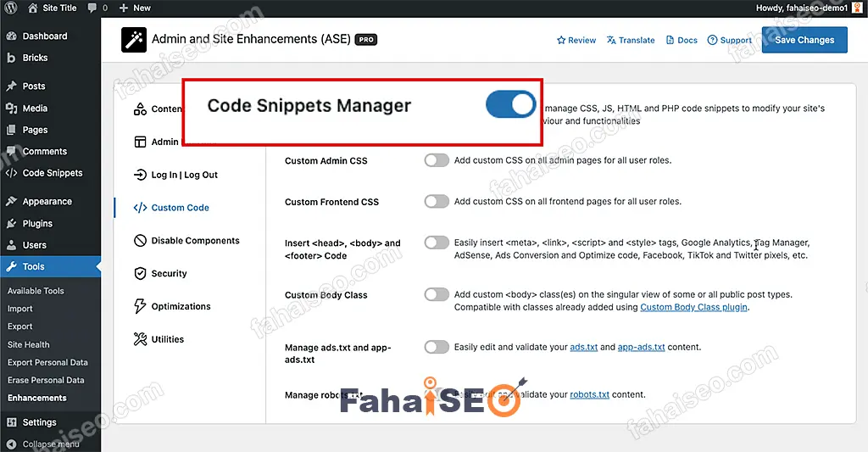Screen dimensions: 868x452
Task: Open Available Tools submenu item
Action: [x=36, y=291]
